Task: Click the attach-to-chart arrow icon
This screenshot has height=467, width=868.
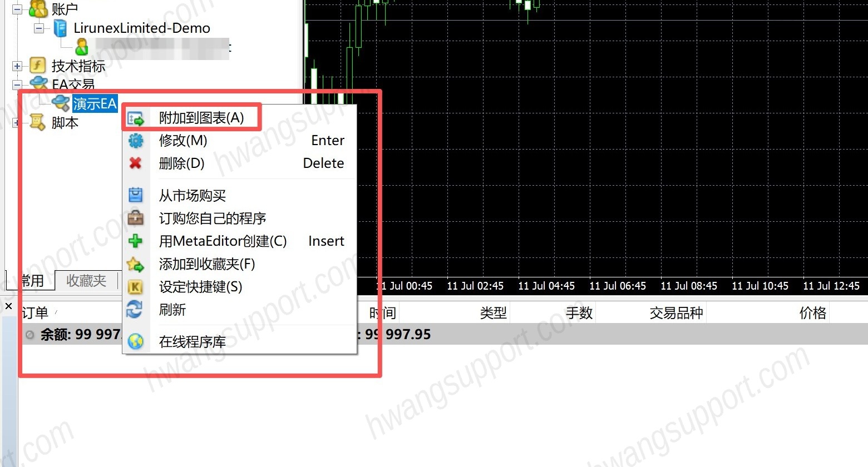Action: pos(136,118)
